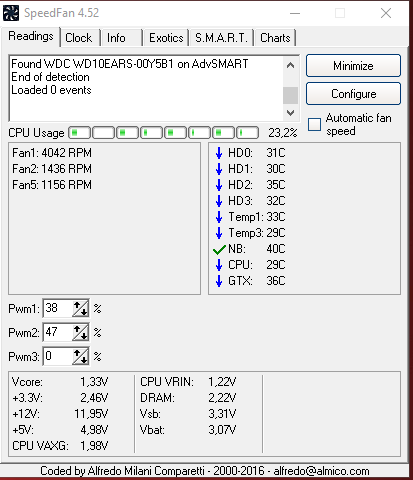Click the Pwm3 up/down spinner

(80, 356)
